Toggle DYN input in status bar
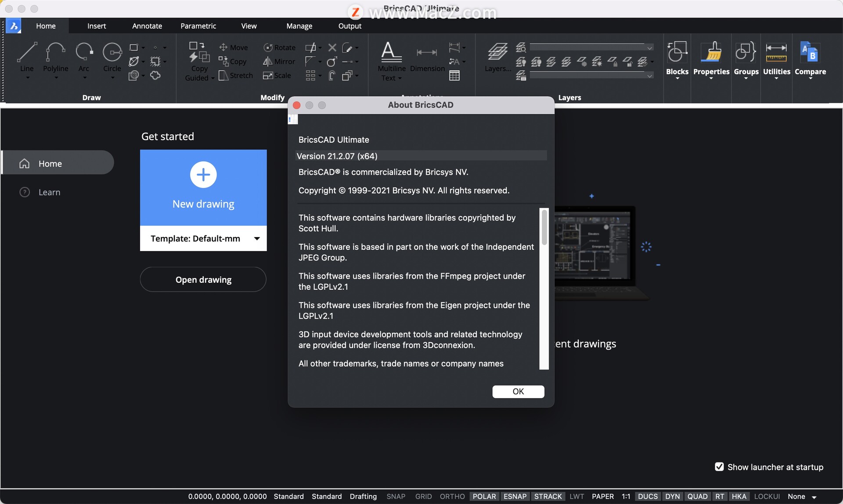The height and width of the screenshot is (504, 843). pyautogui.click(x=672, y=496)
